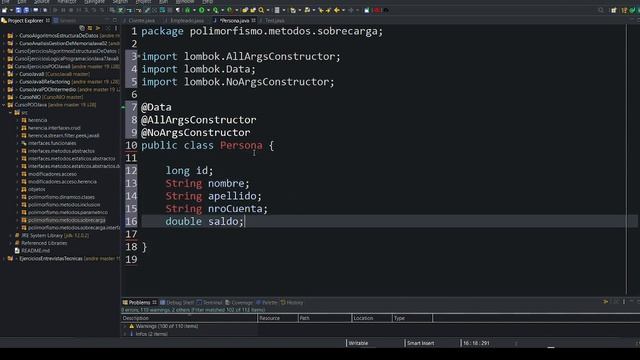The height and width of the screenshot is (360, 640).
Task: Expand the Warnings group in Problems
Action: pos(124,327)
